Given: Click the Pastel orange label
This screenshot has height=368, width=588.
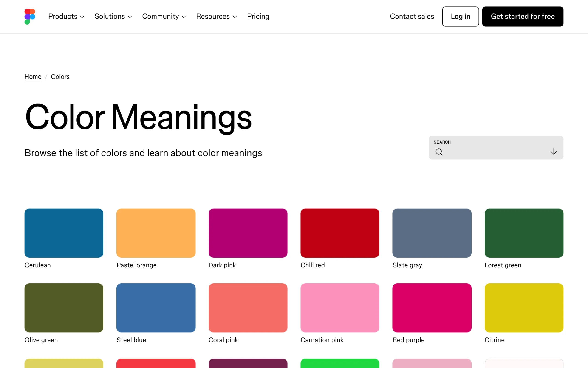Looking at the screenshot, I should (x=137, y=265).
